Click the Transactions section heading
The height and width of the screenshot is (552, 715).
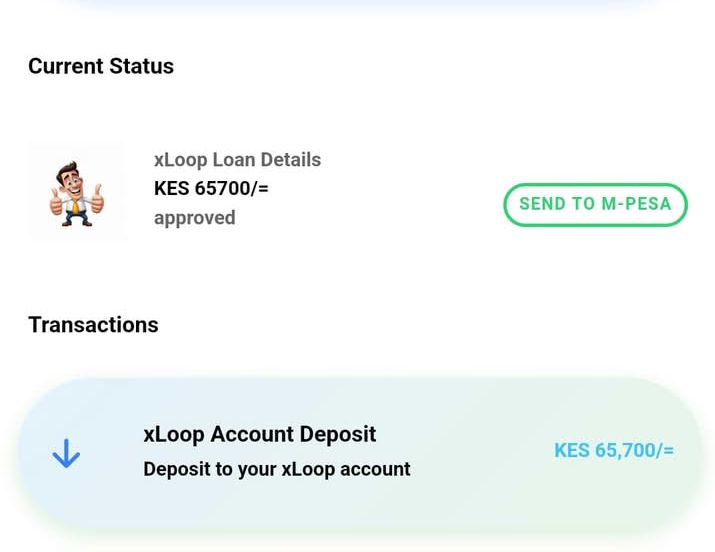pos(93,325)
